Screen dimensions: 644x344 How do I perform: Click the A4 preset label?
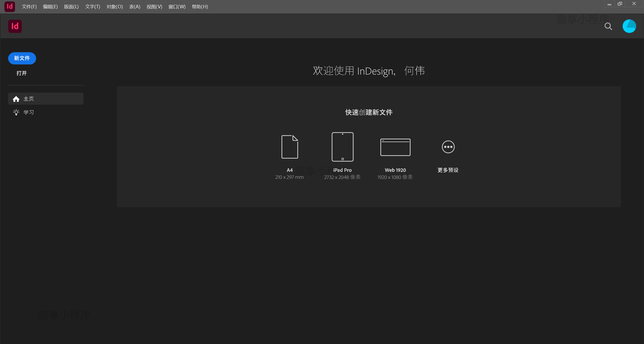(x=290, y=170)
